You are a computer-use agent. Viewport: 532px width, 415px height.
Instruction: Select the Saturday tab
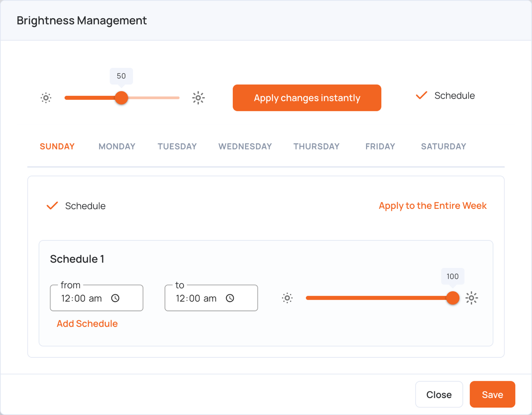444,146
